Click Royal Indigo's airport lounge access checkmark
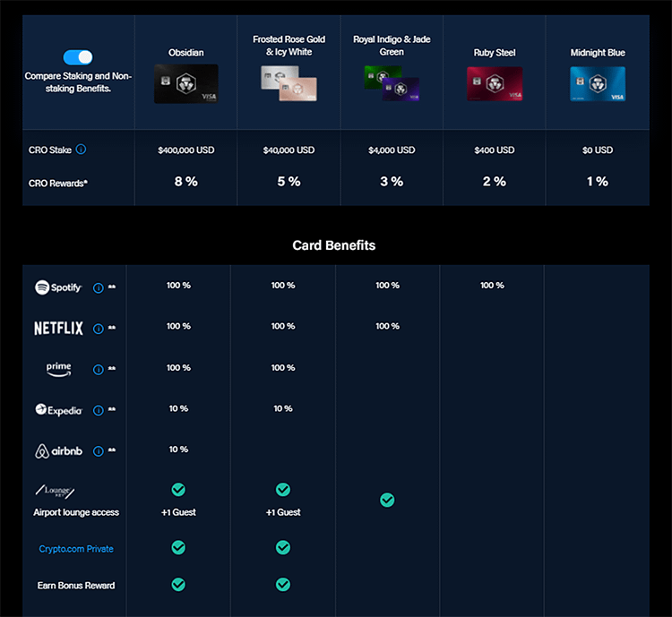Screen dimensions: 672x617 tap(387, 500)
